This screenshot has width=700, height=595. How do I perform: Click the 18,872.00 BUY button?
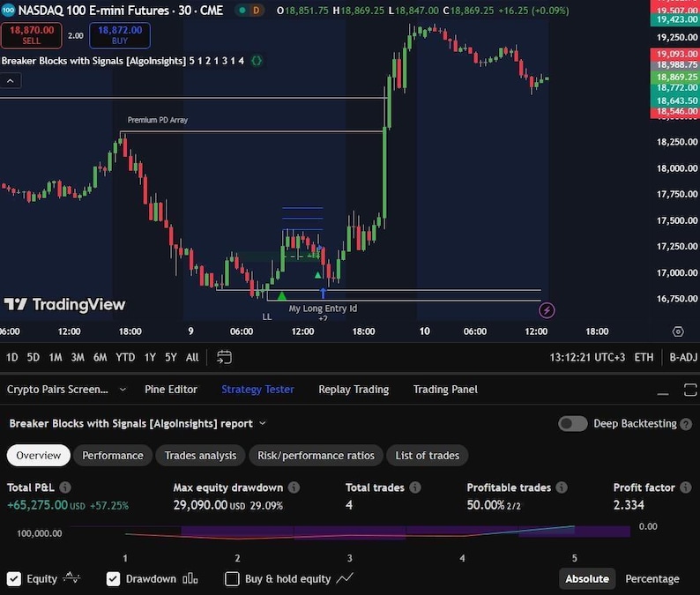120,35
